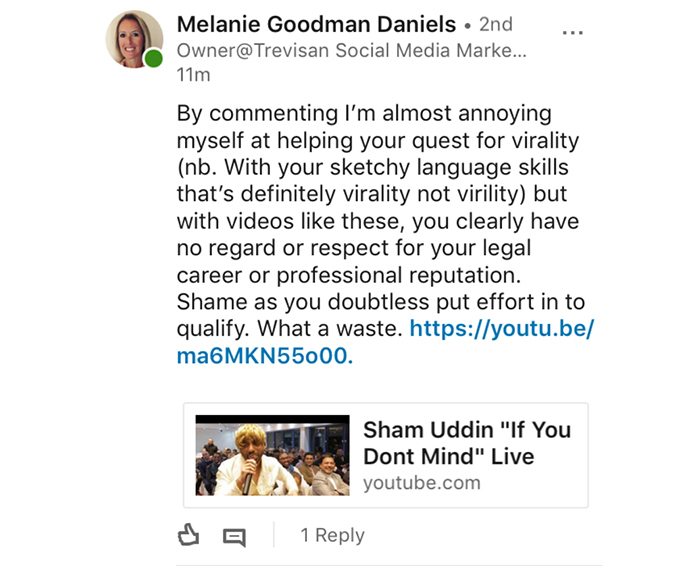Open the Sham Uddin video thumbnail
Viewport: 700px width, 566px height.
[272, 455]
